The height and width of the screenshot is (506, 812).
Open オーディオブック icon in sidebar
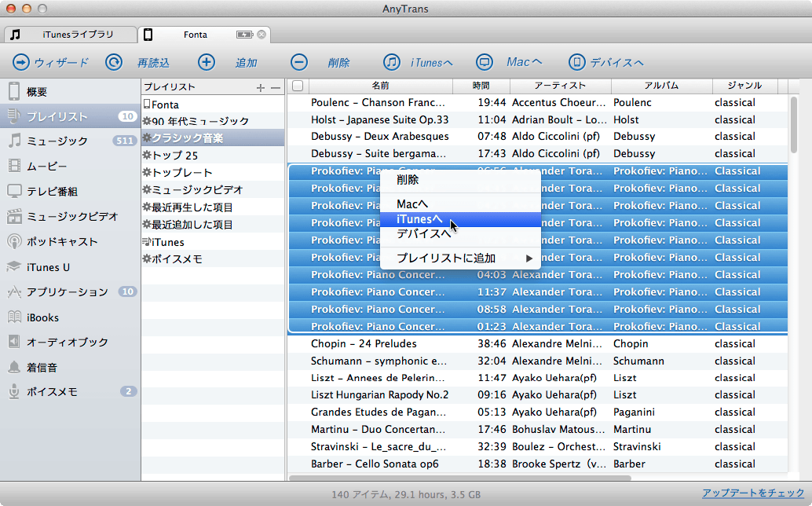14,342
